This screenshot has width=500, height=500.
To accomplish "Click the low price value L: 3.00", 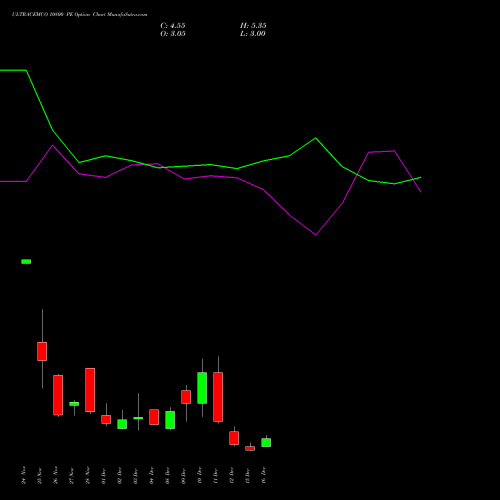I will coord(253,34).
